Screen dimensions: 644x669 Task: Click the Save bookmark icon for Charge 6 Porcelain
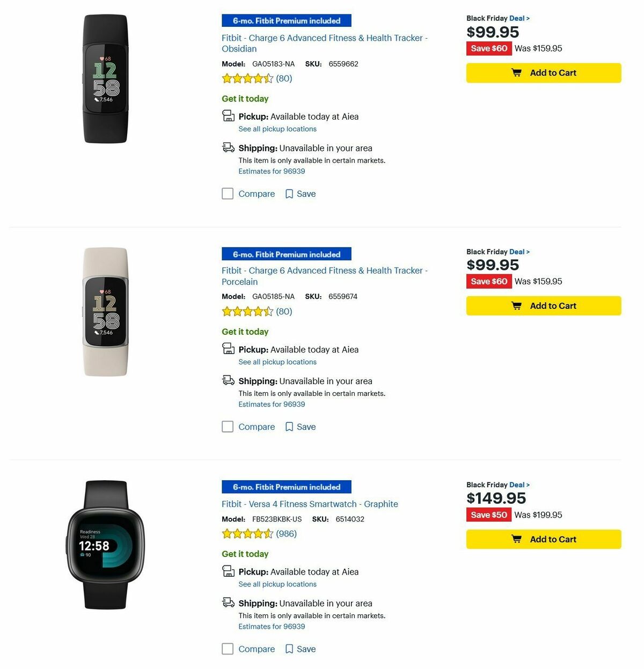coord(289,427)
